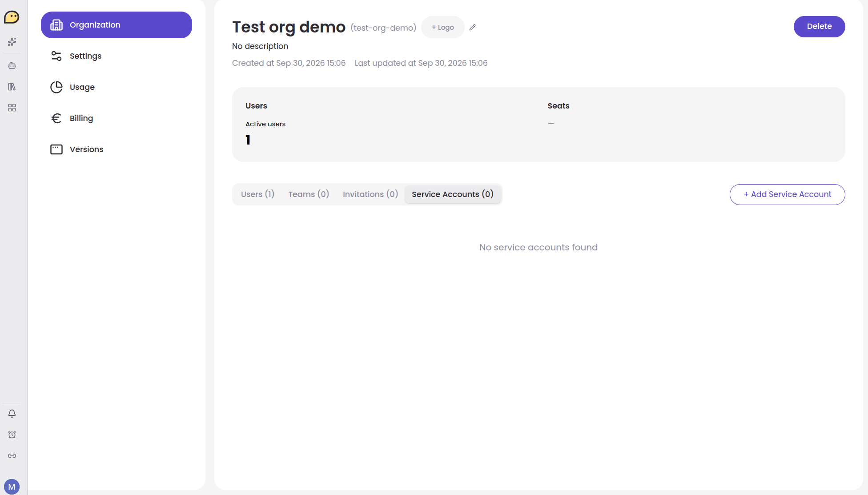Select the Organization menu item
Image resolution: width=868 pixels, height=495 pixels.
[x=117, y=25]
